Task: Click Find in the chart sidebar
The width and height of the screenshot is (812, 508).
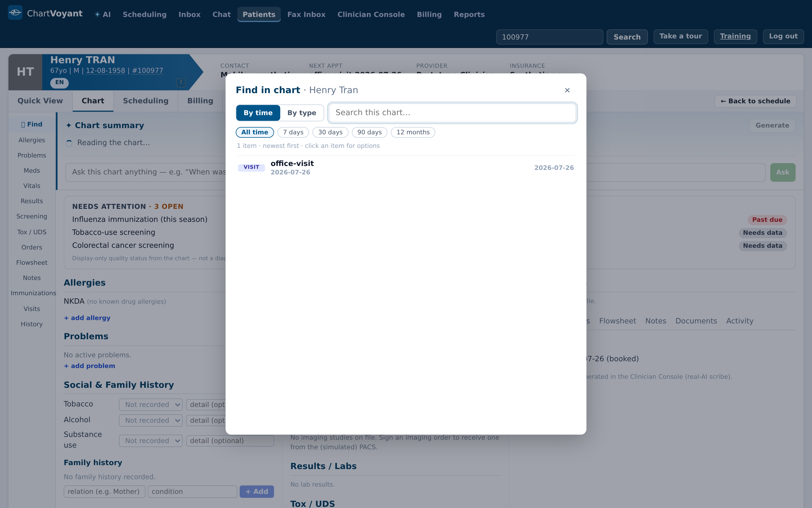Action: (32, 124)
